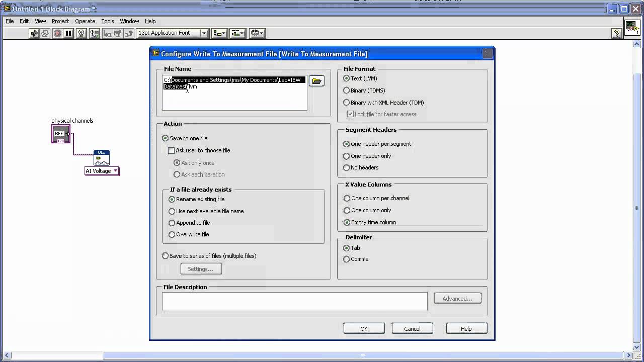Select Text (LVM) file format
Image resolution: width=644 pixels, height=362 pixels.
point(360,78)
